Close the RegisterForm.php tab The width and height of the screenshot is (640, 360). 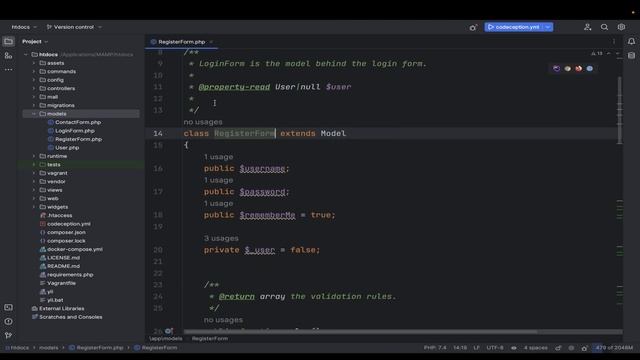pyautogui.click(x=211, y=42)
